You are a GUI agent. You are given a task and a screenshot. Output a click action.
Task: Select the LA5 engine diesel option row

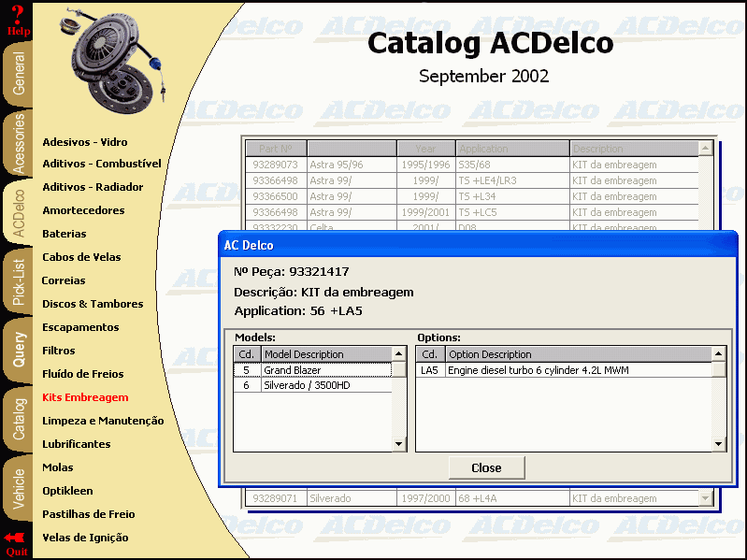click(564, 370)
